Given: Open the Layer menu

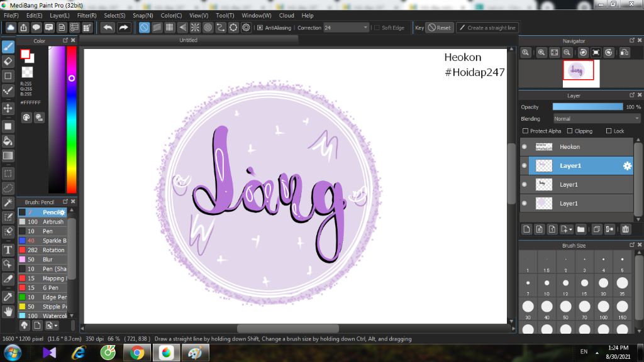Looking at the screenshot, I should click(60, 15).
